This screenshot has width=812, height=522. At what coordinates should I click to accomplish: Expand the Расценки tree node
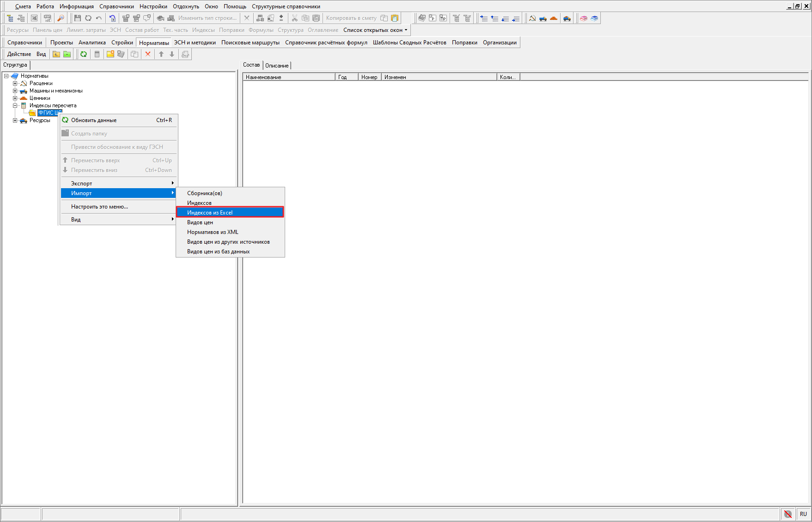[15, 83]
